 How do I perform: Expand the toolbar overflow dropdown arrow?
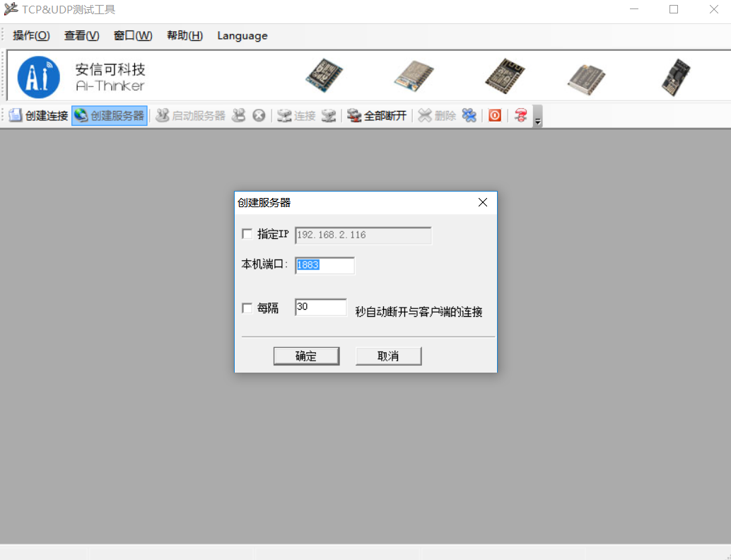(x=537, y=121)
